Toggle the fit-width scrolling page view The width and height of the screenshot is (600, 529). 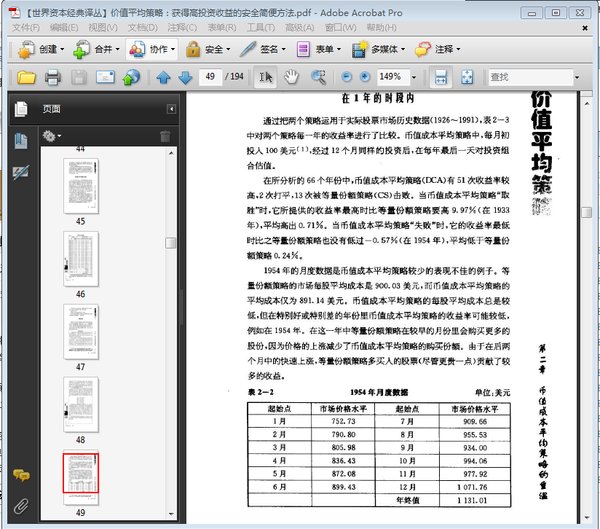click(x=440, y=77)
